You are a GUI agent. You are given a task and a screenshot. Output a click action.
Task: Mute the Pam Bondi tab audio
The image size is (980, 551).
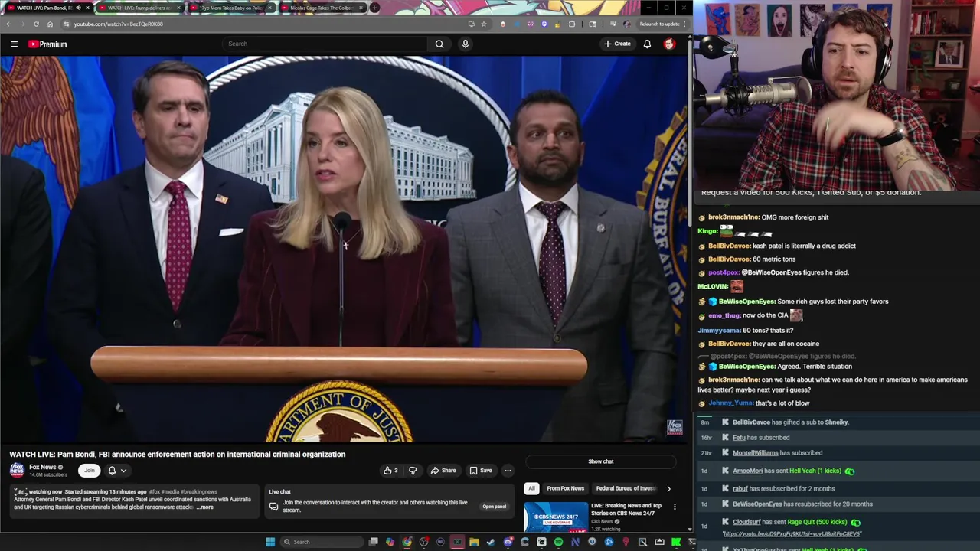point(78,8)
